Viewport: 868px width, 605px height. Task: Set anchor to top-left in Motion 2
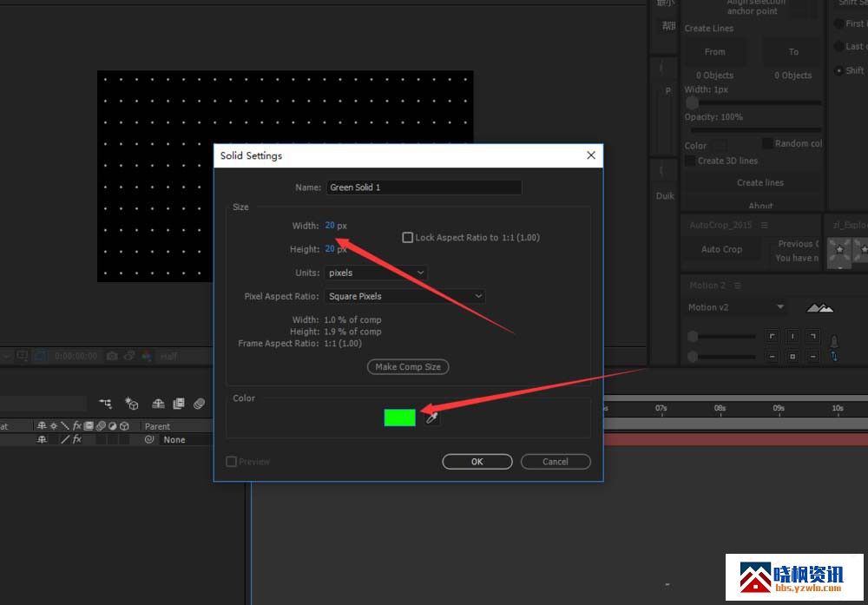[x=773, y=336]
